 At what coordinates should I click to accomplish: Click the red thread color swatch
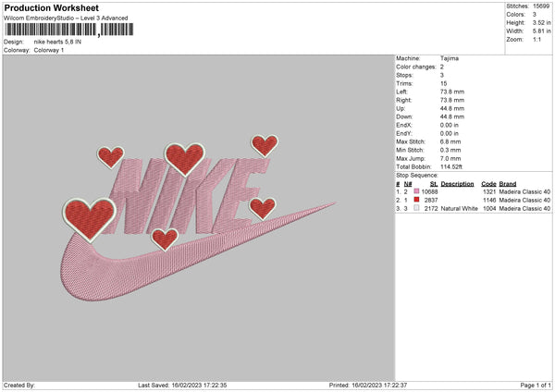416,200
